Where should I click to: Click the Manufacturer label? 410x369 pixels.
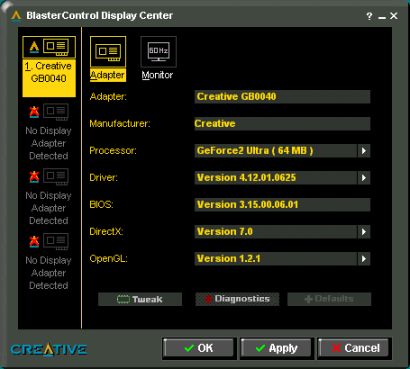(120, 124)
